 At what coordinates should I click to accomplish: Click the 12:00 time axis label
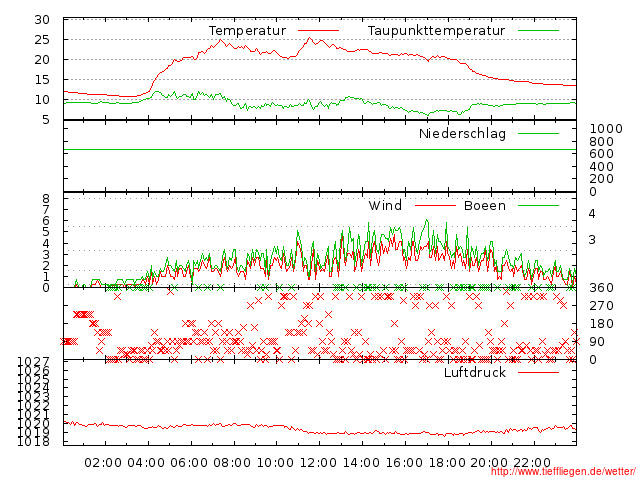coord(318,463)
